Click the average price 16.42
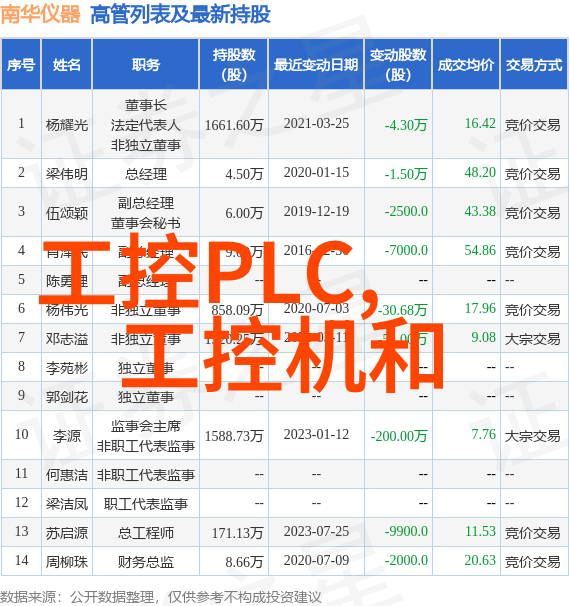The image size is (569, 606). click(x=480, y=124)
